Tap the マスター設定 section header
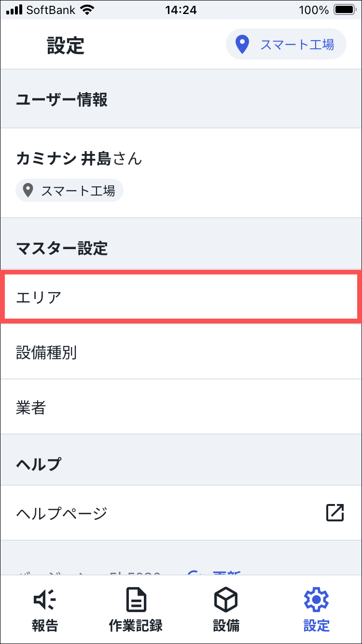This screenshot has height=644, width=362. (62, 249)
